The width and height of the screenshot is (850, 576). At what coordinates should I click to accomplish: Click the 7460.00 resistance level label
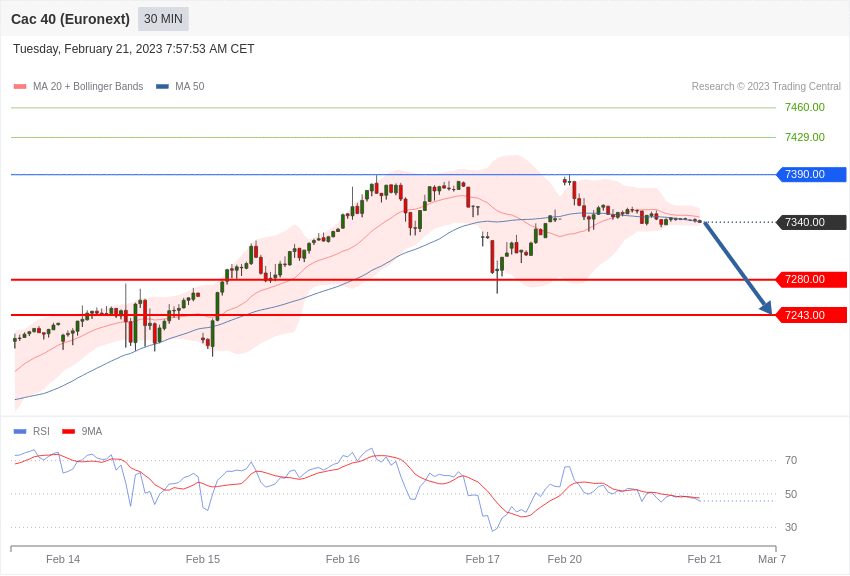click(804, 107)
